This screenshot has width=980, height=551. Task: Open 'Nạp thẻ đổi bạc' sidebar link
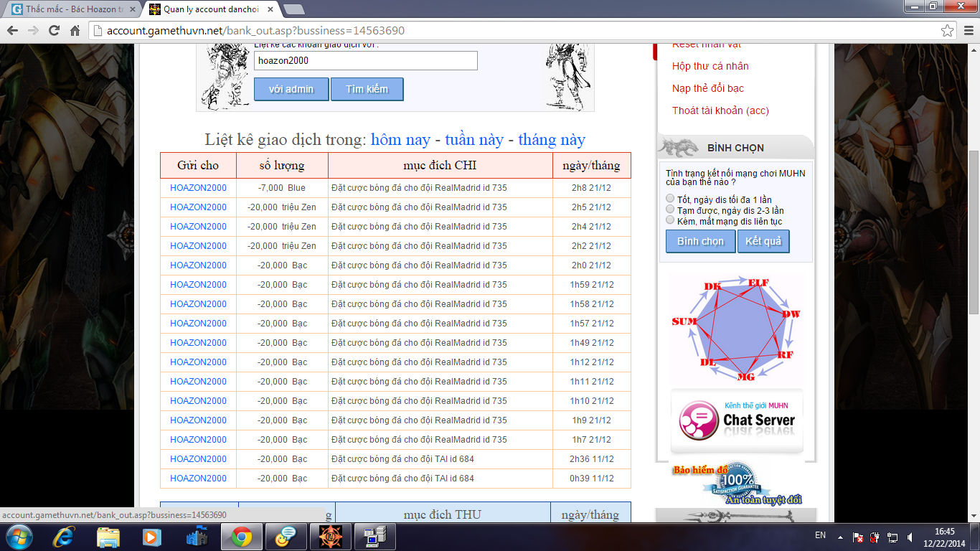point(708,88)
